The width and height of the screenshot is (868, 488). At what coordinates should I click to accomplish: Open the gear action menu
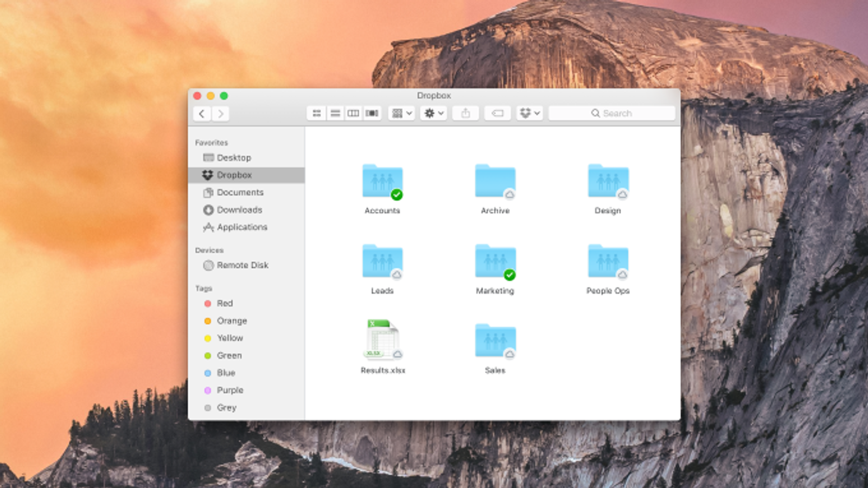[x=433, y=113]
